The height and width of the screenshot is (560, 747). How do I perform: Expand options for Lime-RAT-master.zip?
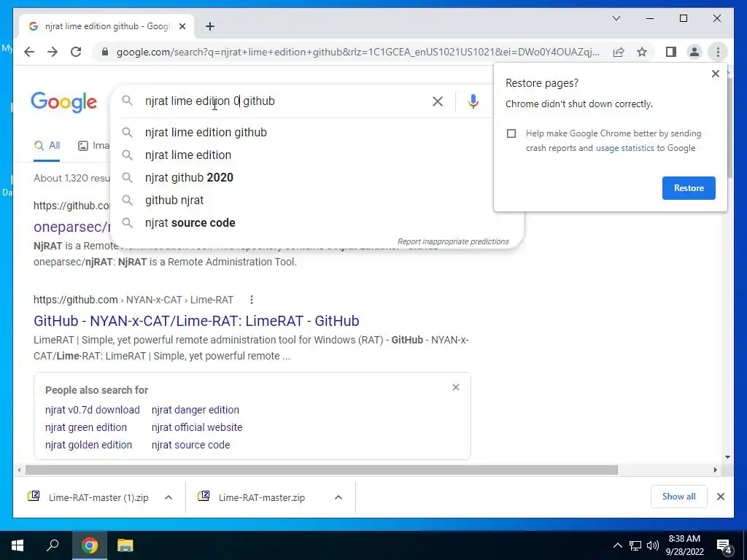click(x=338, y=497)
